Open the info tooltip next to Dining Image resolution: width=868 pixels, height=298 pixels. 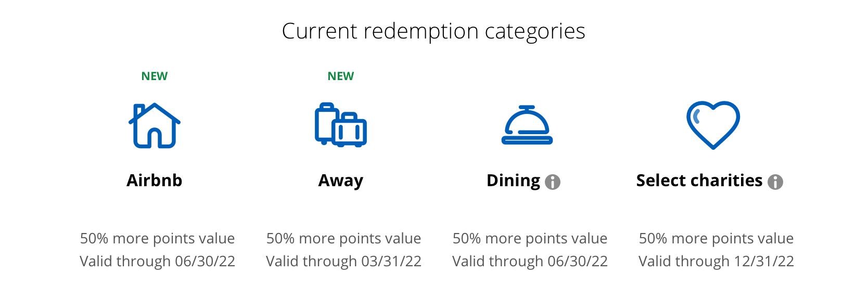(x=552, y=182)
